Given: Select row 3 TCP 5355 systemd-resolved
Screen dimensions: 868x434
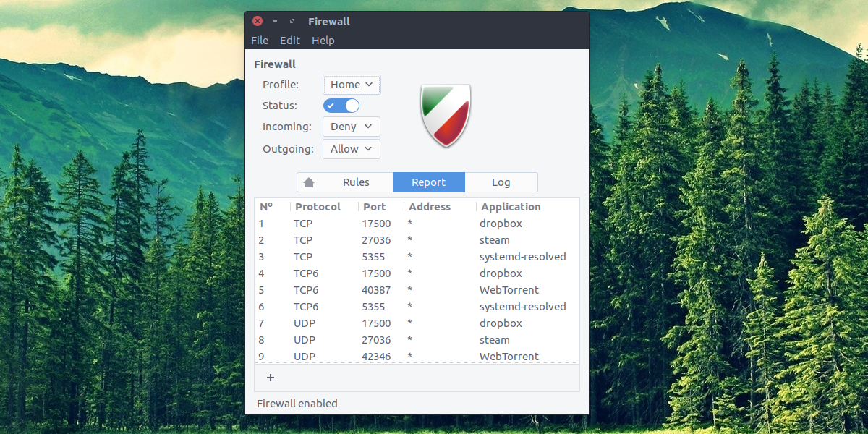Looking at the screenshot, I should pos(417,257).
